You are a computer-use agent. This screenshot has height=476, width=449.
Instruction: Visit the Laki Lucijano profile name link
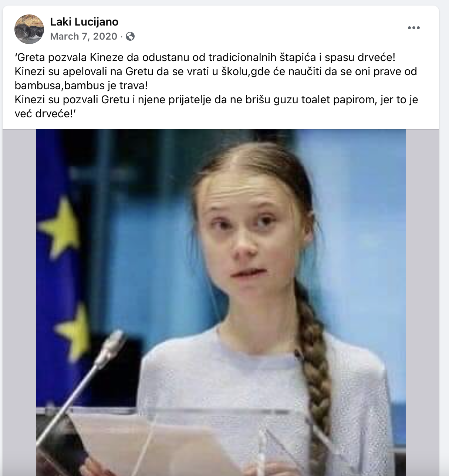click(84, 22)
